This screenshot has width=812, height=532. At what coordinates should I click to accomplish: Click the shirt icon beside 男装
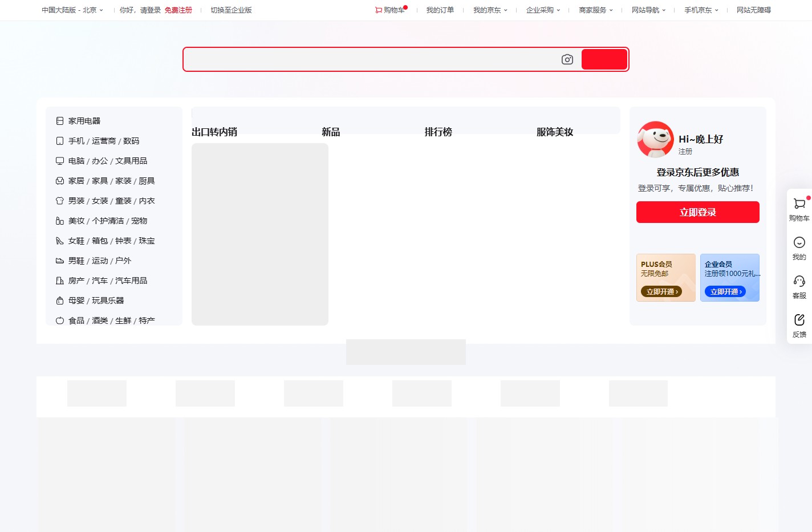pos(60,201)
